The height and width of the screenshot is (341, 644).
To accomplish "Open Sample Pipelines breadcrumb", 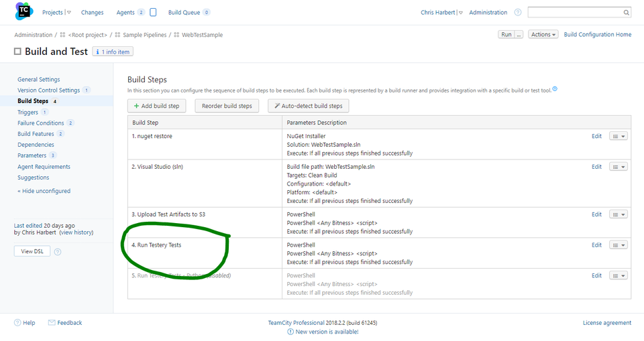I will point(145,35).
